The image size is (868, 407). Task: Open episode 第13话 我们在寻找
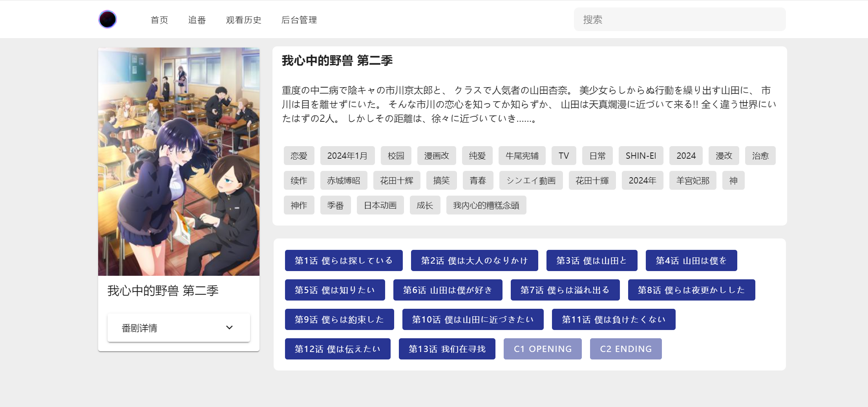tap(447, 349)
